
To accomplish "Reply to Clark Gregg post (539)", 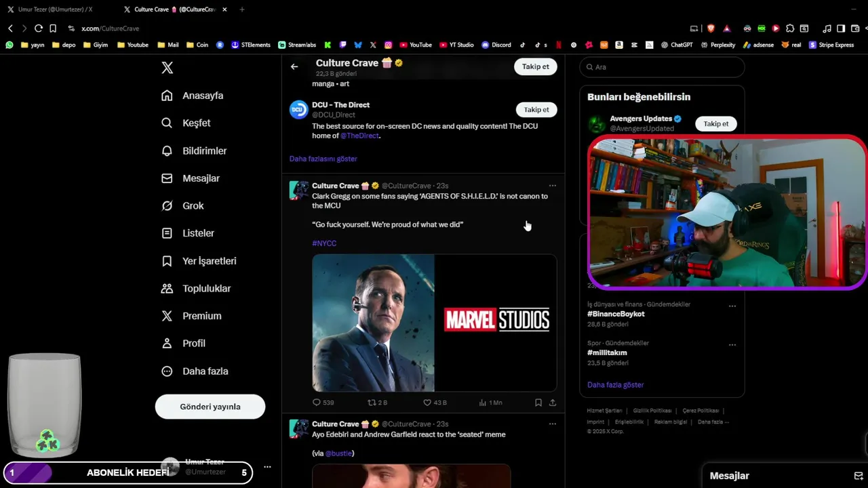I will 323,403.
